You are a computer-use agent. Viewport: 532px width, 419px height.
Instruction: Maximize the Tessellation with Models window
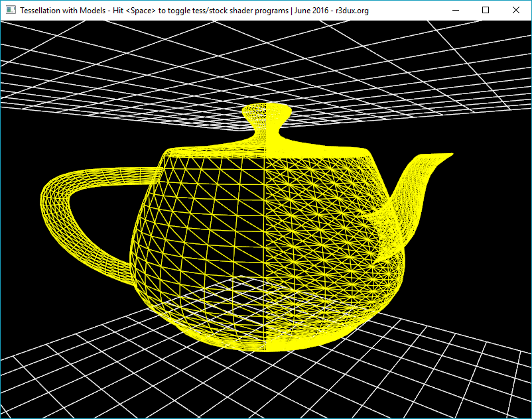[x=486, y=10]
